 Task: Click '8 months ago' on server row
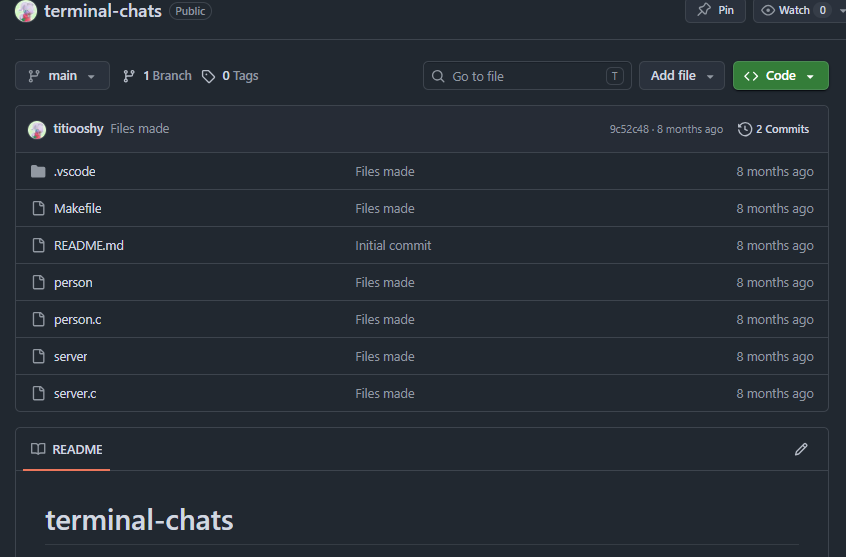775,357
